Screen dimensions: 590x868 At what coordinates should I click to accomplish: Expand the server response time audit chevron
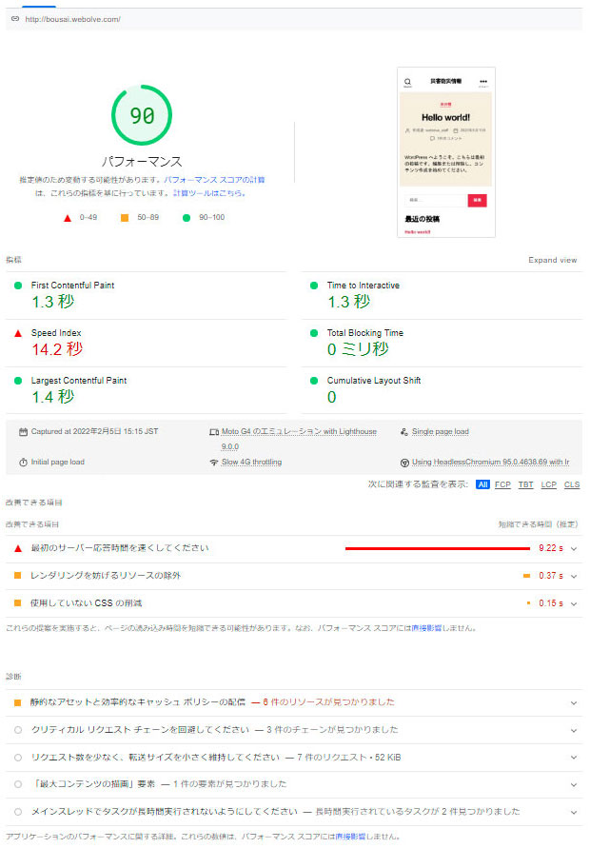[x=574, y=548]
